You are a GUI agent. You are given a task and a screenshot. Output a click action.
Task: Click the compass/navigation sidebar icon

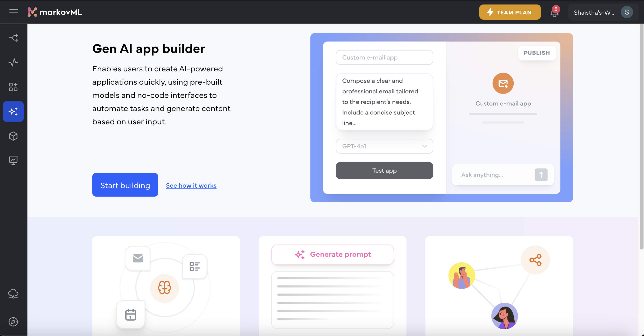13,321
